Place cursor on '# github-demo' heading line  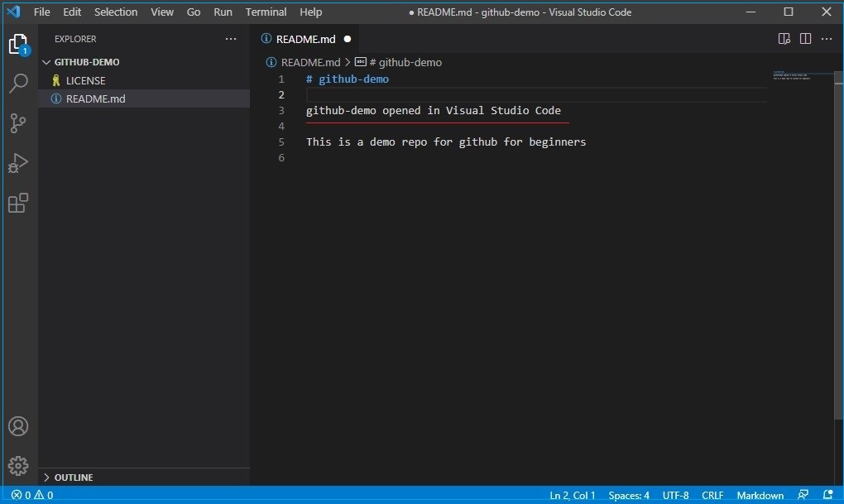[x=348, y=79]
